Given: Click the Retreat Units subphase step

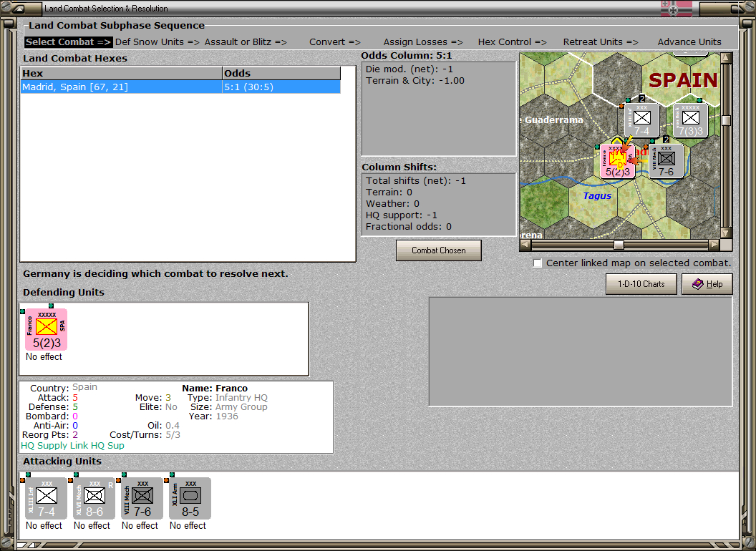Looking at the screenshot, I should point(600,42).
